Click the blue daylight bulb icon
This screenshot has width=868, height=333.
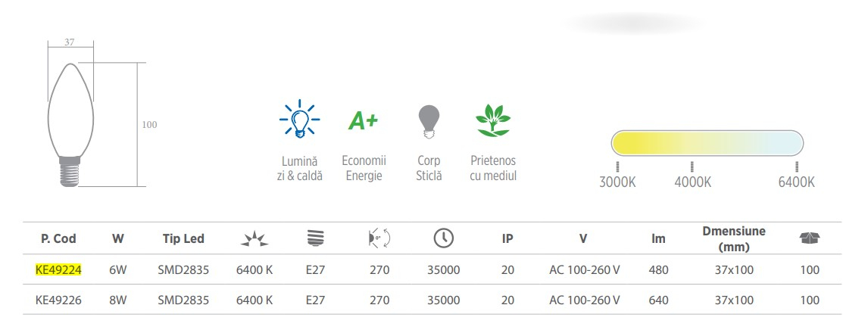coord(299,119)
